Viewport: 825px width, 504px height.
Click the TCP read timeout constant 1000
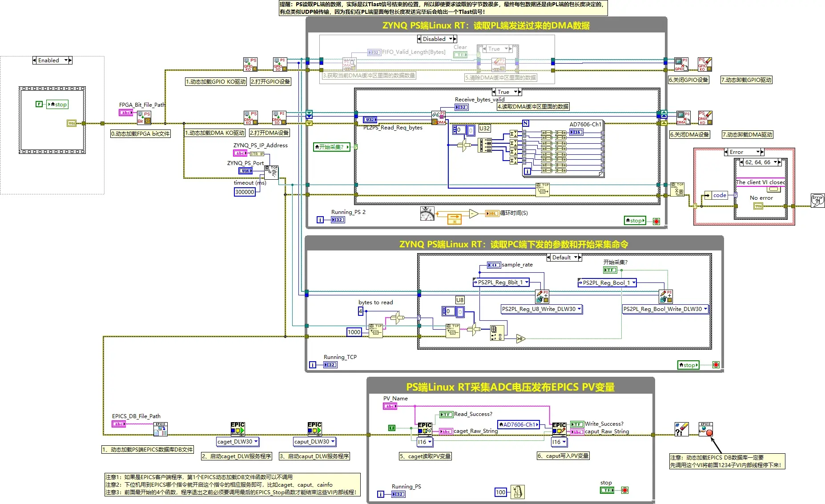pyautogui.click(x=354, y=332)
